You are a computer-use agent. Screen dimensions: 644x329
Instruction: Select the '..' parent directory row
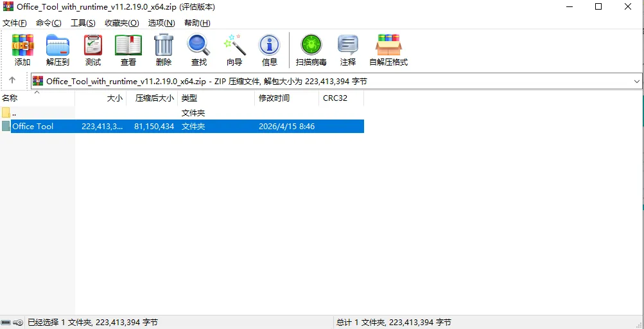pos(182,112)
